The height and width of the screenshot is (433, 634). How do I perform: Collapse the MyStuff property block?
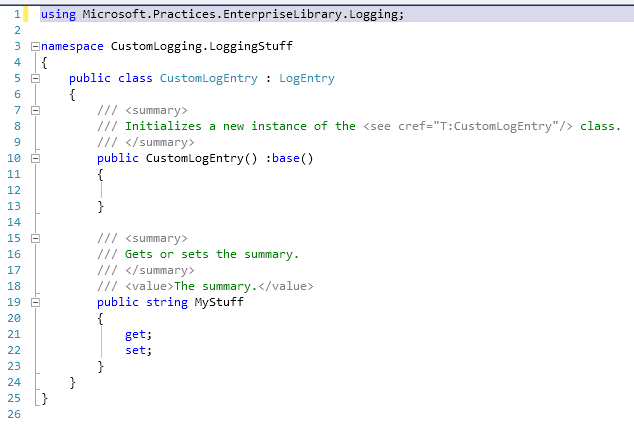point(35,302)
